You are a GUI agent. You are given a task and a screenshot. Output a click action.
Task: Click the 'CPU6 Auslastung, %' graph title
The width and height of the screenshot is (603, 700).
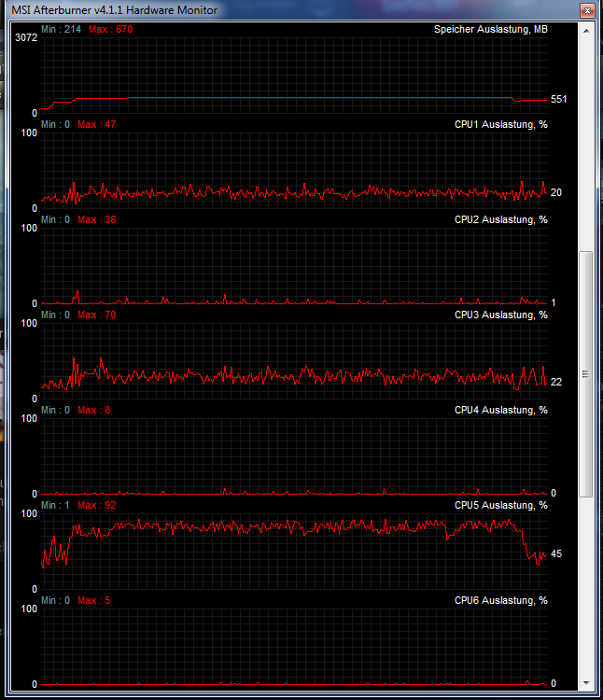[501, 600]
